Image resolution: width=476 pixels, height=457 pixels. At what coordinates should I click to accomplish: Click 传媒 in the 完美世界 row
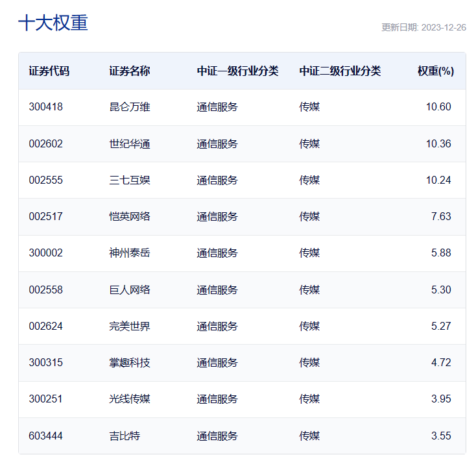tap(309, 327)
